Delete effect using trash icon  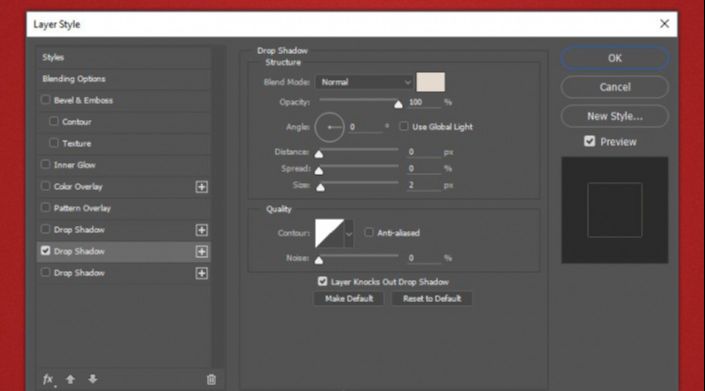pos(211,380)
